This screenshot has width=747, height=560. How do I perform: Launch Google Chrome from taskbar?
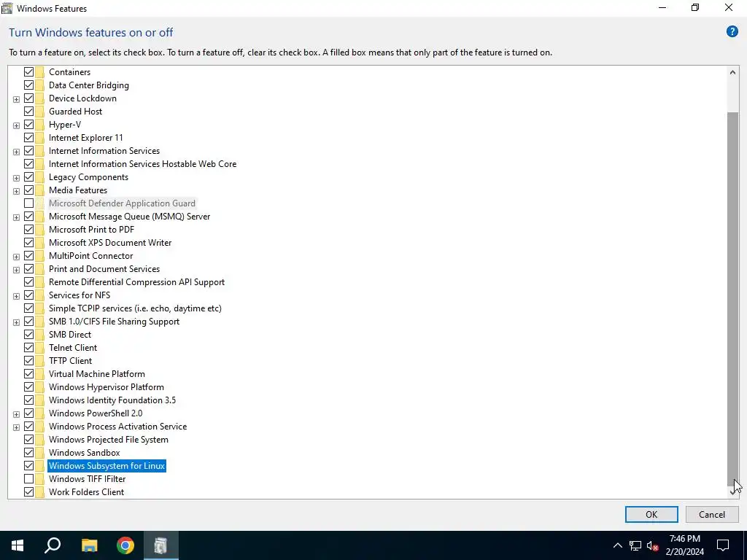pyautogui.click(x=125, y=545)
